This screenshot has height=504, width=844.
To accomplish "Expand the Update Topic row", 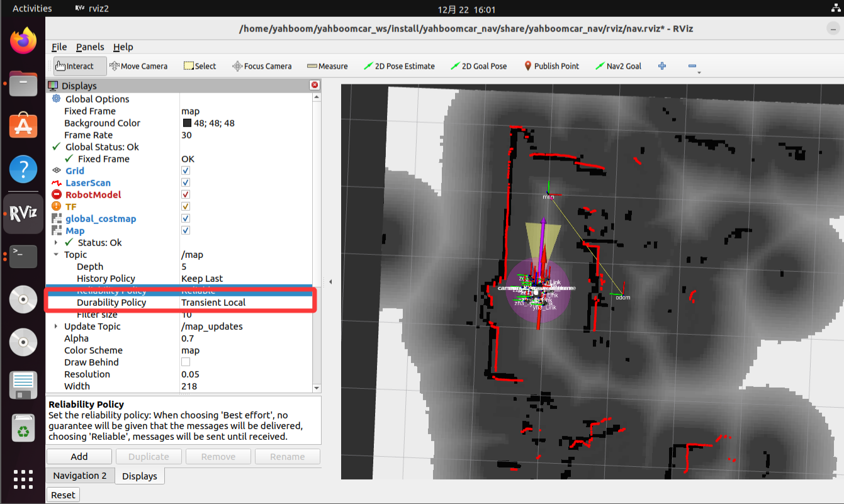I will point(57,327).
